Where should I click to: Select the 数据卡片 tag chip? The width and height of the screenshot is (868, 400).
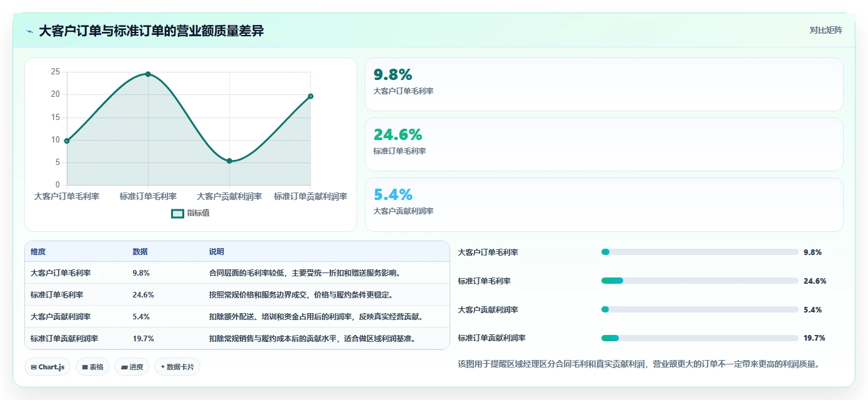(177, 367)
